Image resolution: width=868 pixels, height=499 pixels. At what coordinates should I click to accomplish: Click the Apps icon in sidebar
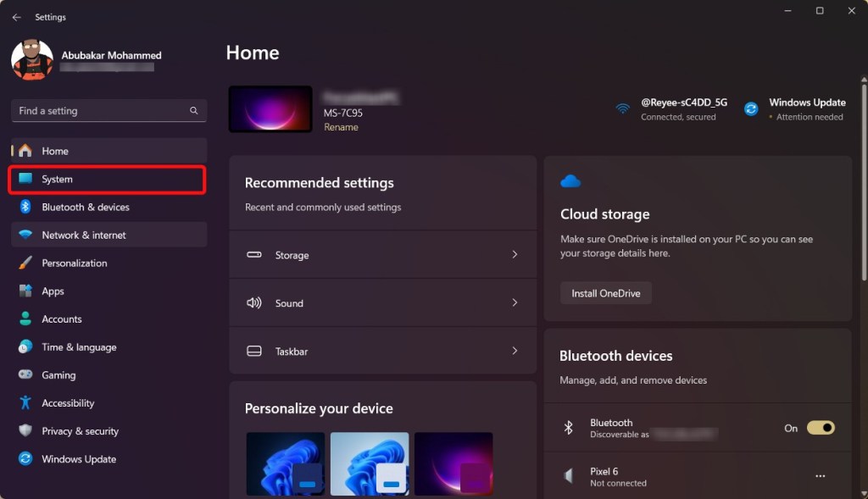25,291
